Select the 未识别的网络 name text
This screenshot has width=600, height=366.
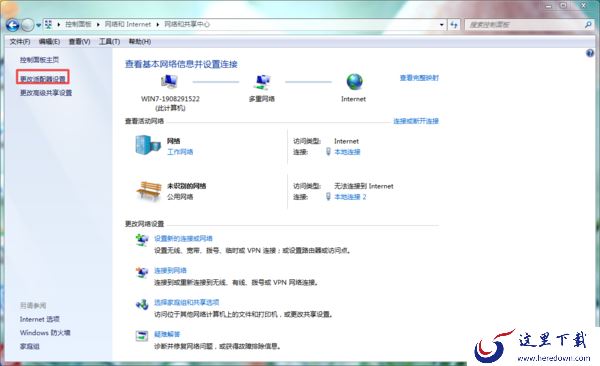pos(187,186)
